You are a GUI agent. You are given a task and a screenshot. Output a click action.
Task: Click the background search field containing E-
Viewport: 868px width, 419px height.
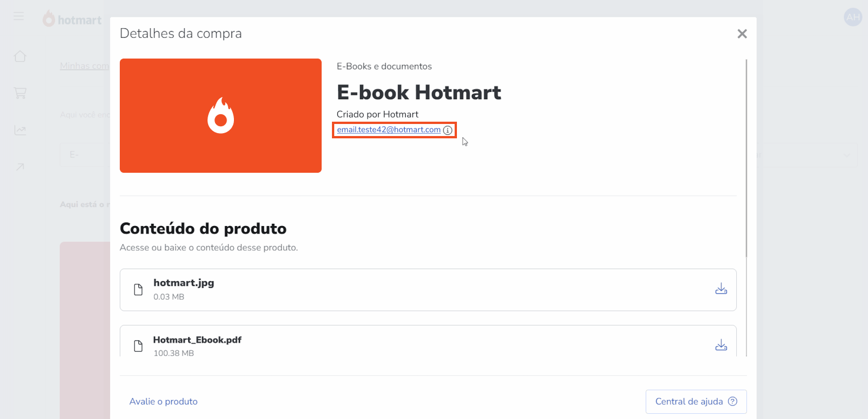(85, 155)
